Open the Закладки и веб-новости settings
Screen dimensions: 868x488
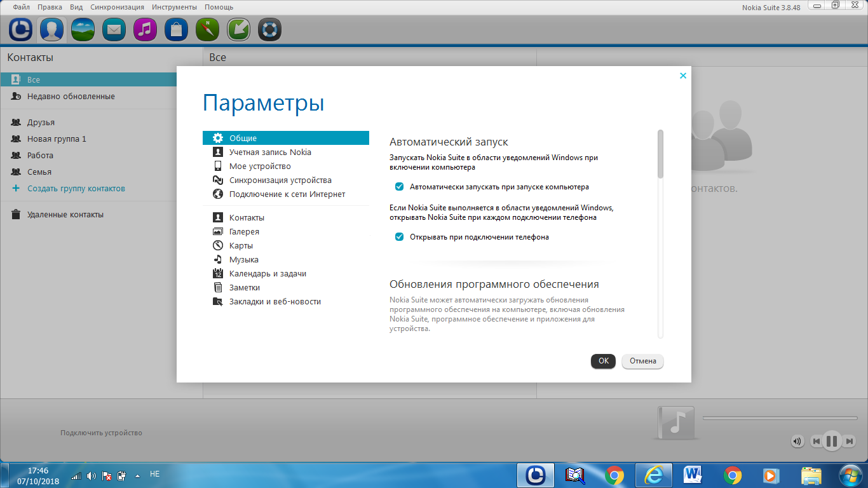[286, 301]
